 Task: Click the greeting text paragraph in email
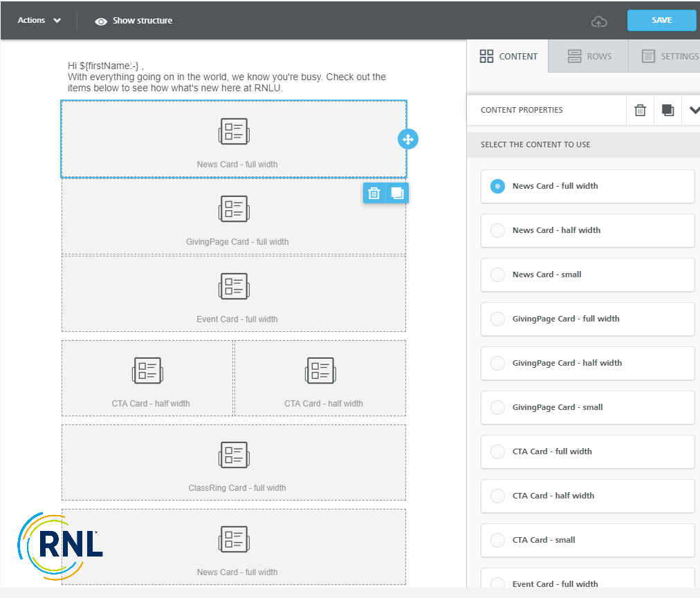coord(227,77)
